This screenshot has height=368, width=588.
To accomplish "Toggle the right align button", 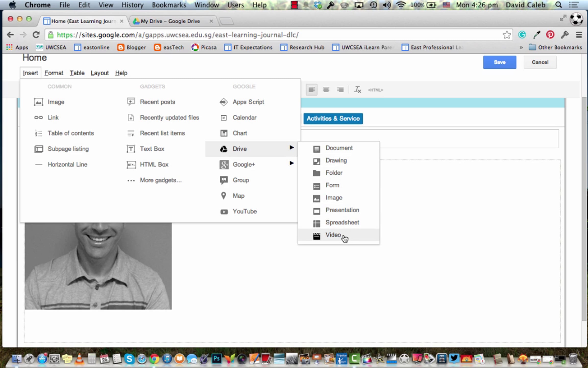I will (x=340, y=90).
